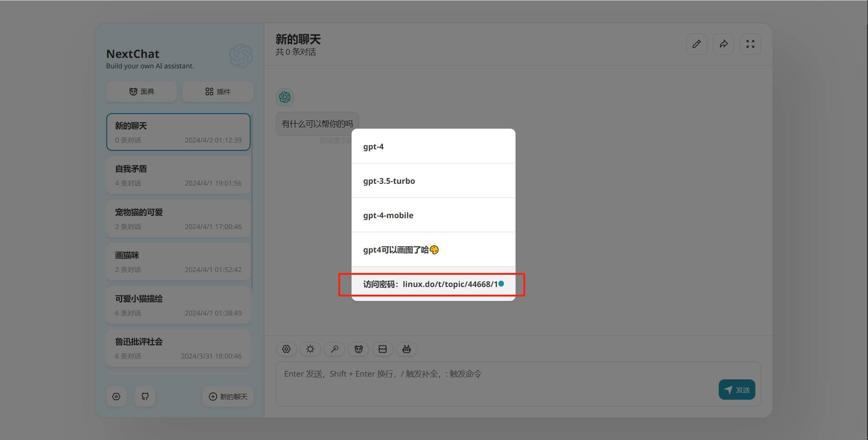868x440 pixels.
Task: Pick gpt-4-mobile in the model list
Action: pyautogui.click(x=433, y=215)
